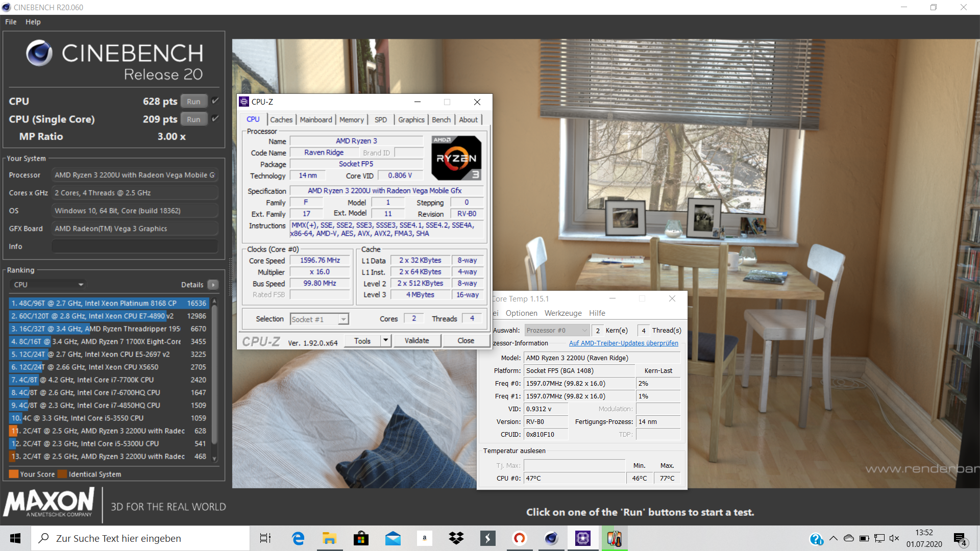This screenshot has height=551, width=980.
Task: Open the CPU-Z SPD tab
Action: [x=381, y=119]
